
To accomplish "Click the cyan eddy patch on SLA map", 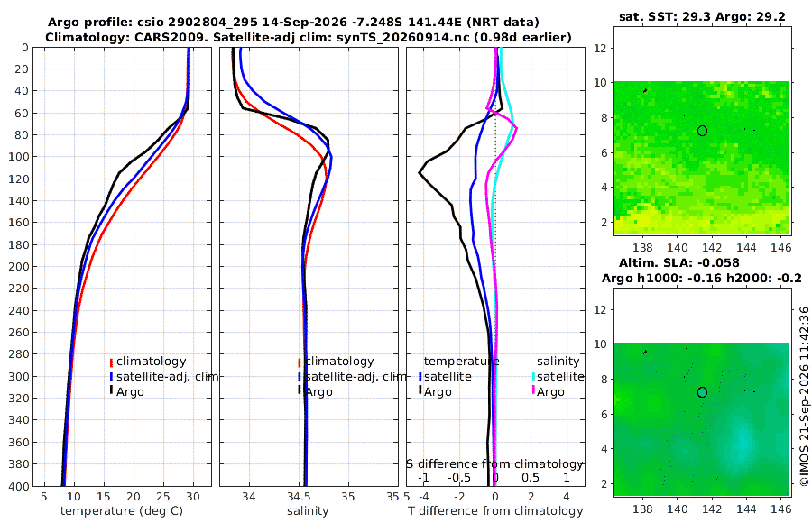I will click(743, 443).
